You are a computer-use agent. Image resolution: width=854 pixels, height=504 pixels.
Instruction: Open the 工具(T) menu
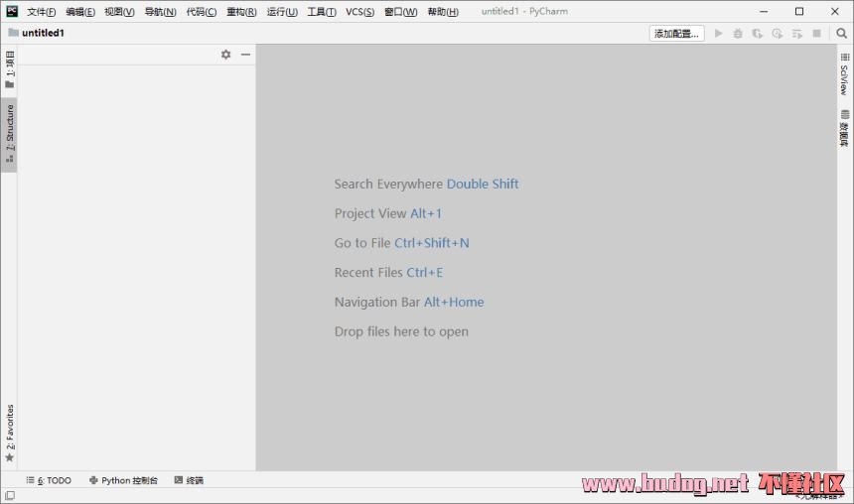coord(322,12)
